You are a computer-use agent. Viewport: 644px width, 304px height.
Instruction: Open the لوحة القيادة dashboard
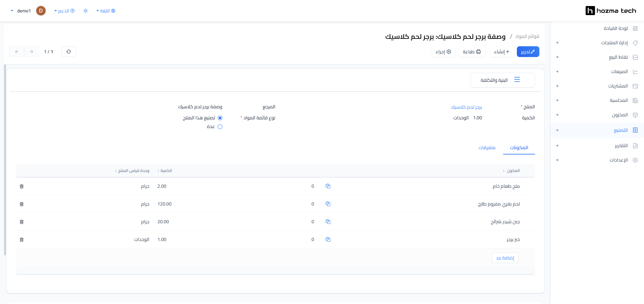coord(615,28)
